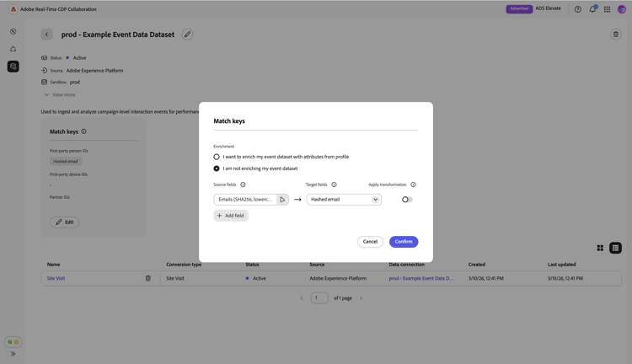
Task: Go to next page arrow
Action: tap(362, 298)
